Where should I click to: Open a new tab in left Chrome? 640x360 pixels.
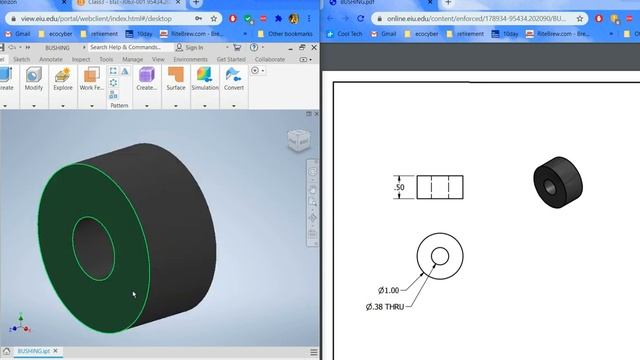point(196,3)
